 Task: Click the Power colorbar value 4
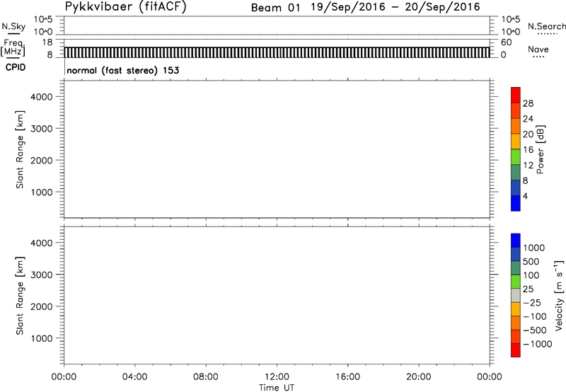(x=525, y=196)
